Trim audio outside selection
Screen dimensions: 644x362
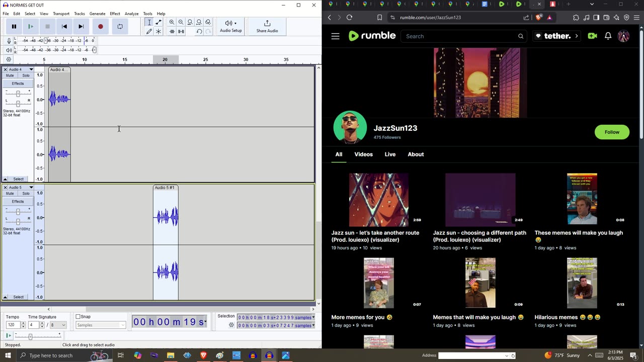click(x=172, y=31)
